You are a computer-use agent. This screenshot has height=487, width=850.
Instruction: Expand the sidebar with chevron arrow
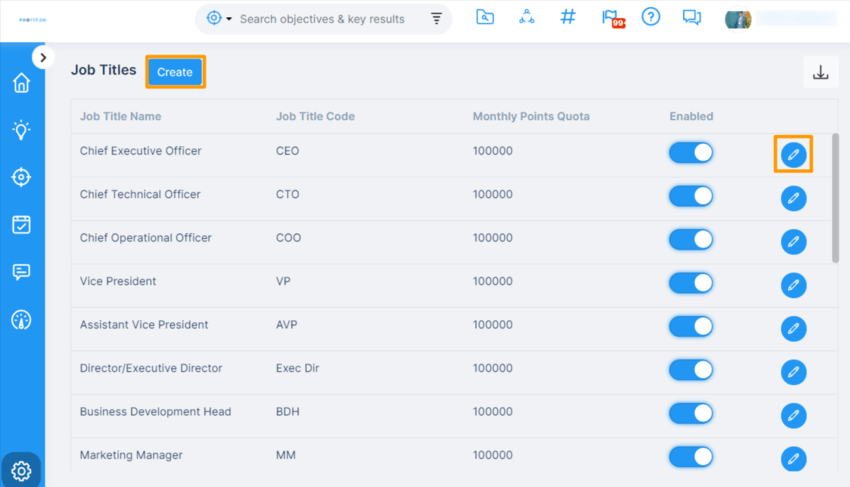click(x=43, y=57)
